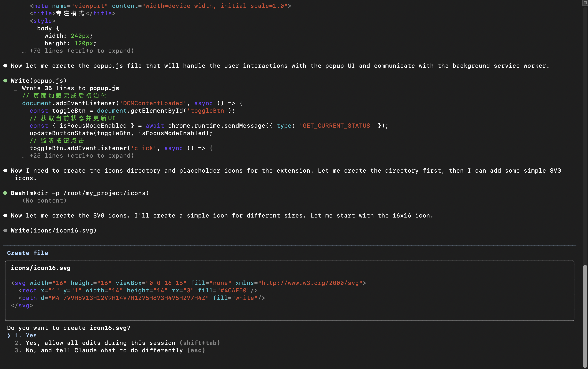The height and width of the screenshot is (369, 588).
Task: Choose 'No, and tell Claude what to do differently'
Action: pyautogui.click(x=104, y=350)
